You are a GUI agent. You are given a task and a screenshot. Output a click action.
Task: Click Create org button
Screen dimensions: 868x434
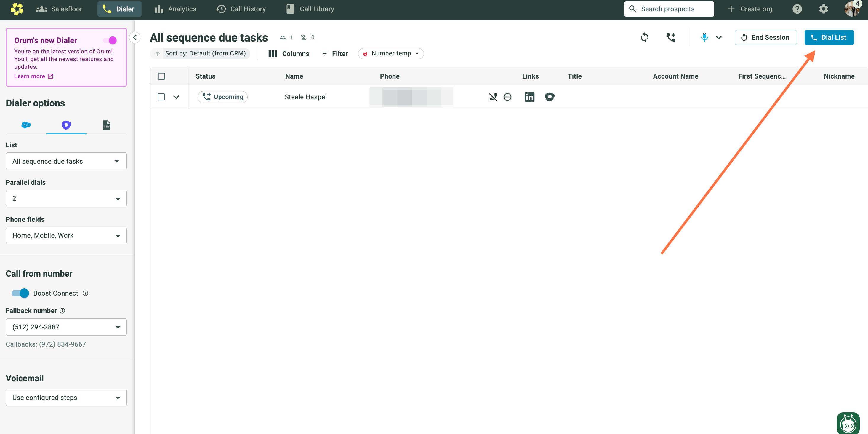click(x=750, y=9)
